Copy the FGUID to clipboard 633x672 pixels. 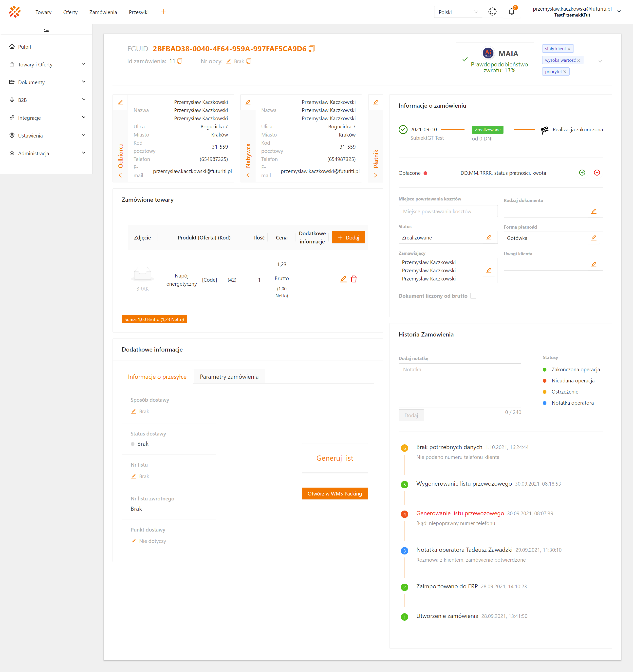pyautogui.click(x=311, y=49)
